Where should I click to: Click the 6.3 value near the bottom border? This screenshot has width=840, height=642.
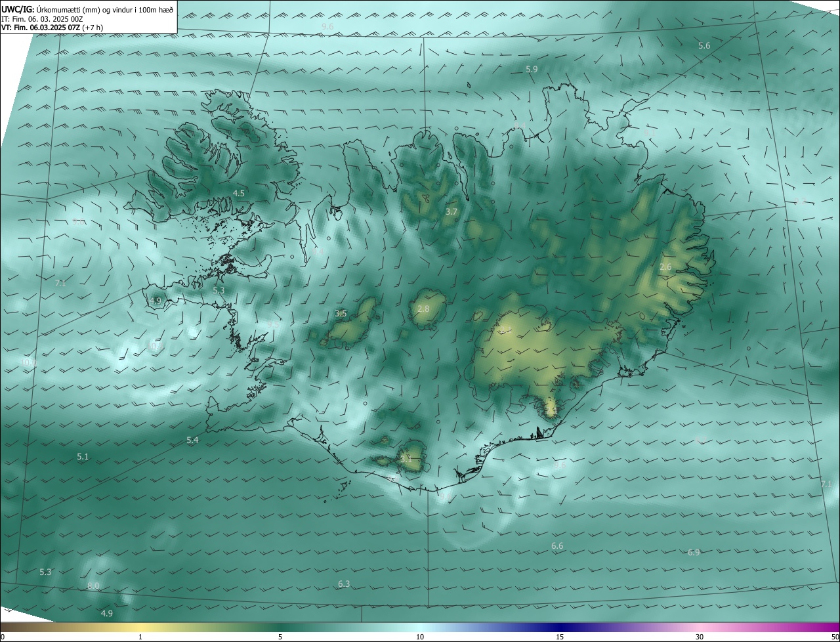click(344, 584)
